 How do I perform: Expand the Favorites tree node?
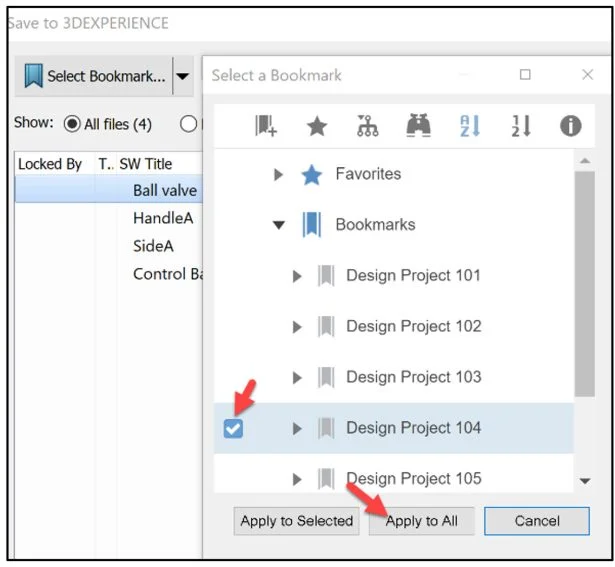[279, 175]
